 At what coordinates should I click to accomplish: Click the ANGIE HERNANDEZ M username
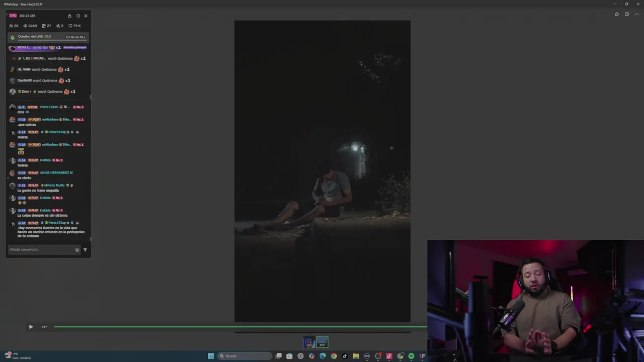(x=56, y=172)
